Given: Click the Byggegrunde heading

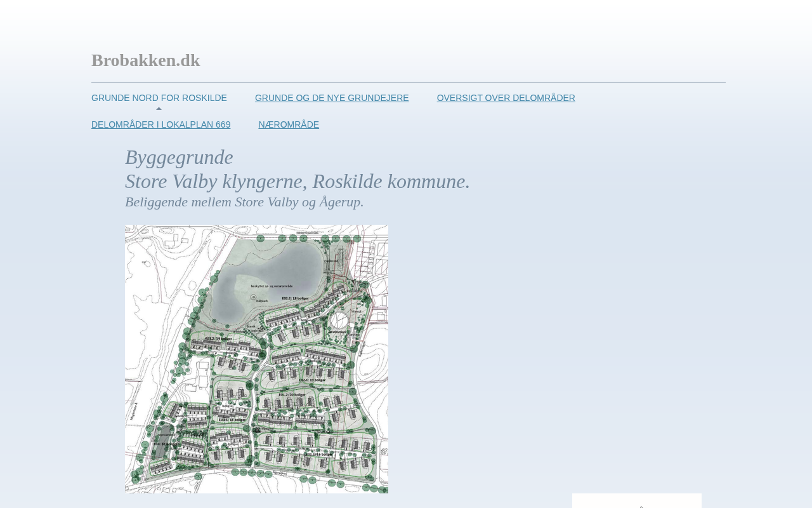Looking at the screenshot, I should click(x=179, y=157).
